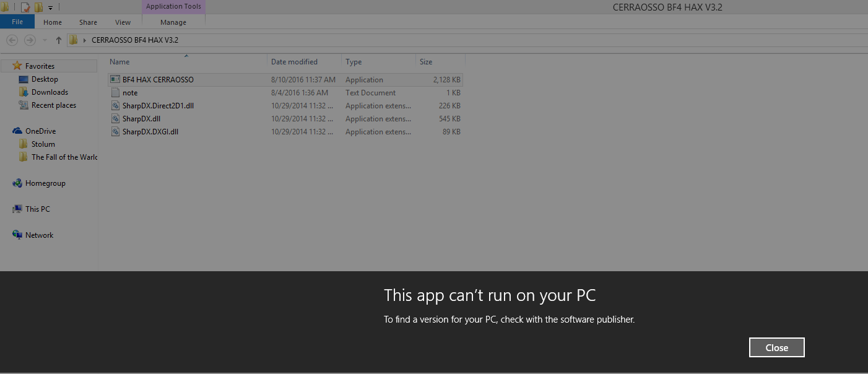Select OneDrive in navigation pane
This screenshot has width=868, height=374.
point(40,131)
